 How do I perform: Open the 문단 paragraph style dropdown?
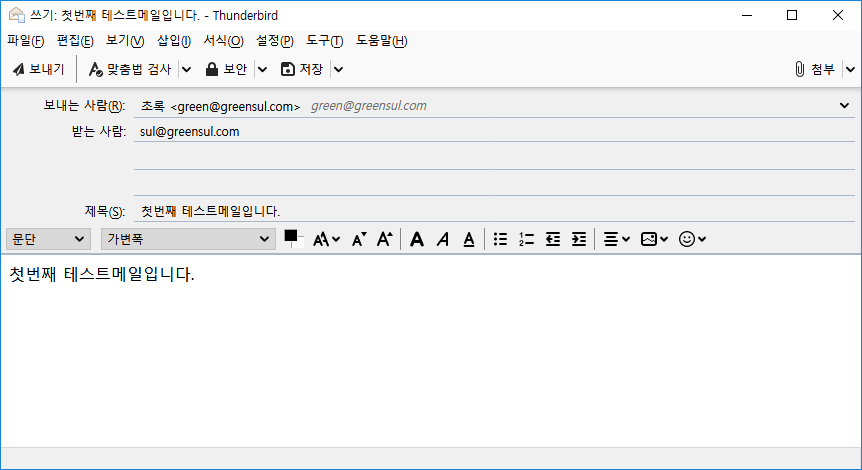click(x=48, y=239)
